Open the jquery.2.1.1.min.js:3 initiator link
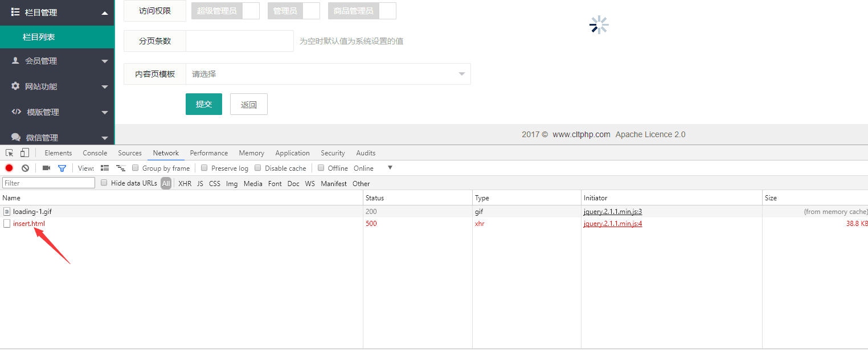 pos(613,212)
